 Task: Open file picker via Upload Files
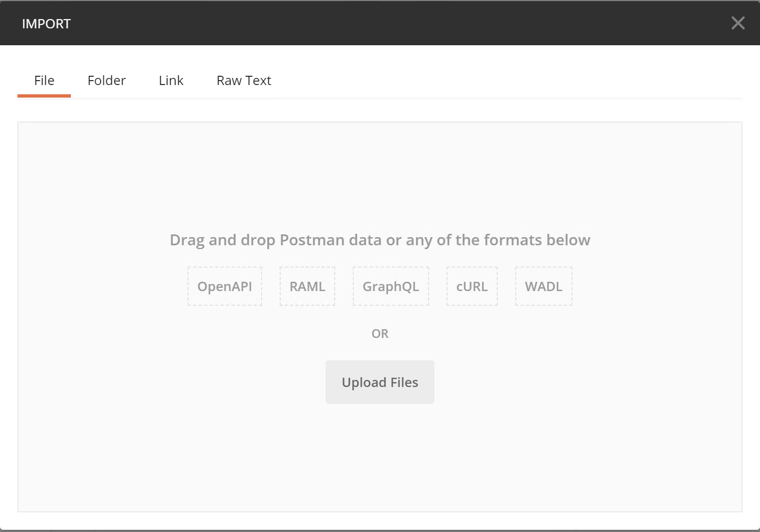(x=379, y=382)
